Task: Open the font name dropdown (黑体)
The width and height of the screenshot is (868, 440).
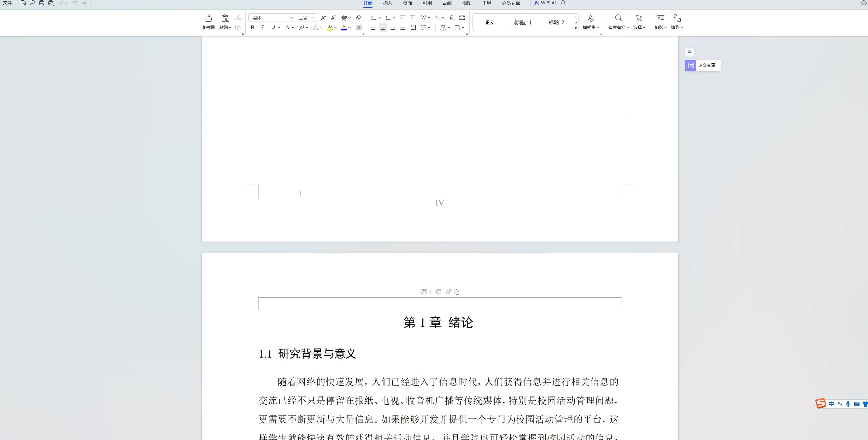Action: [291, 18]
